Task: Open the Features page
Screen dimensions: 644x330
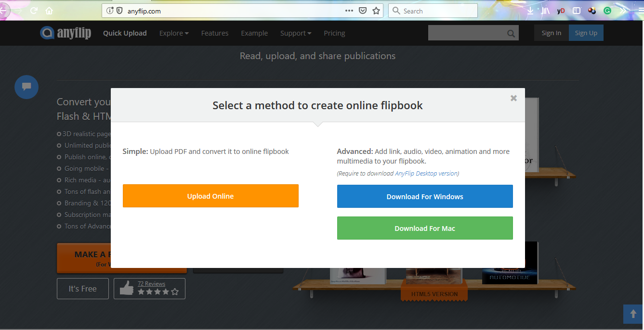Action: tap(215, 33)
